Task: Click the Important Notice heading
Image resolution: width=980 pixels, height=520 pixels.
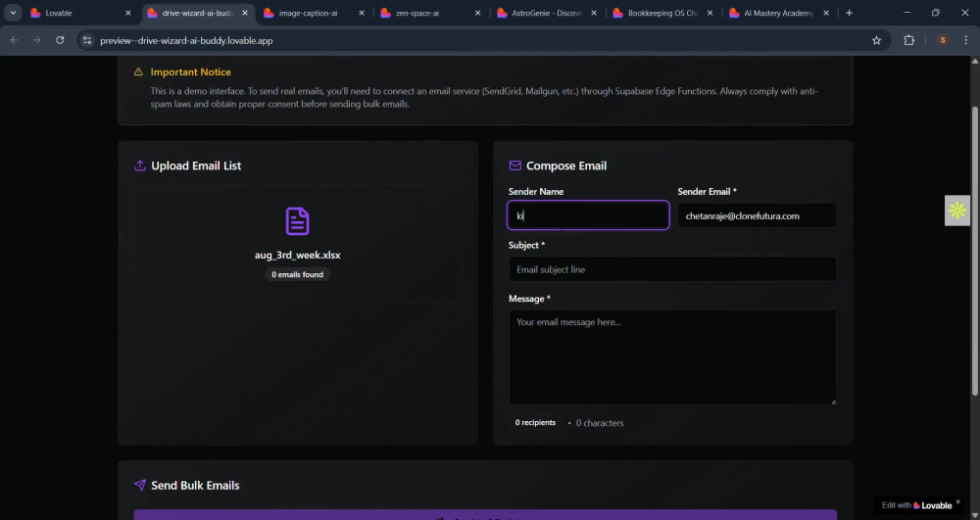Action: click(191, 71)
